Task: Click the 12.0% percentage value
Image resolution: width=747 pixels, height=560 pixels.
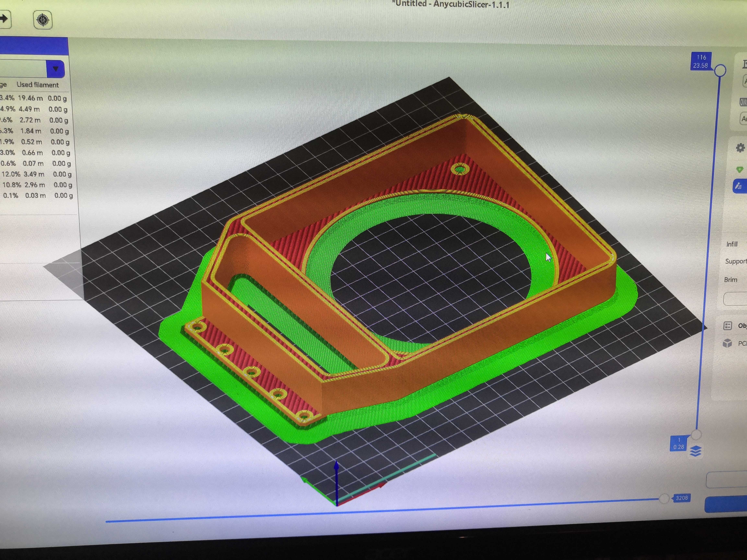Action: [11, 174]
